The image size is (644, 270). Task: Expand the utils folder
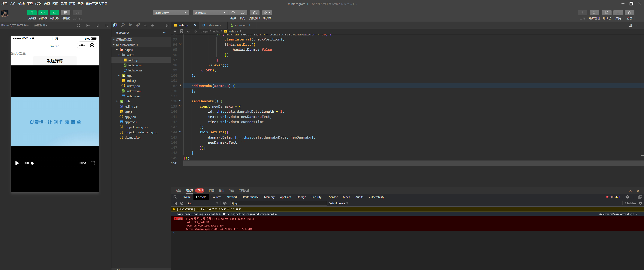click(x=127, y=101)
